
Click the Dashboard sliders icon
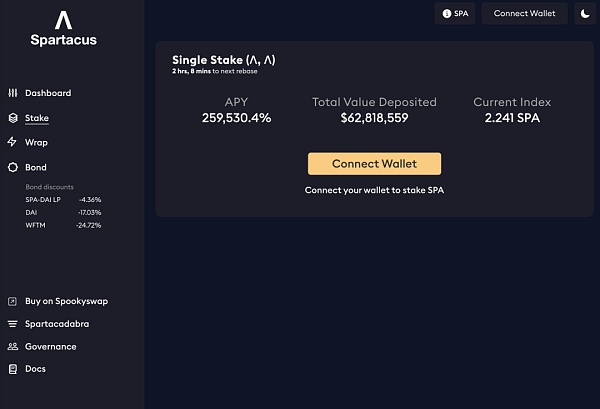click(x=13, y=93)
